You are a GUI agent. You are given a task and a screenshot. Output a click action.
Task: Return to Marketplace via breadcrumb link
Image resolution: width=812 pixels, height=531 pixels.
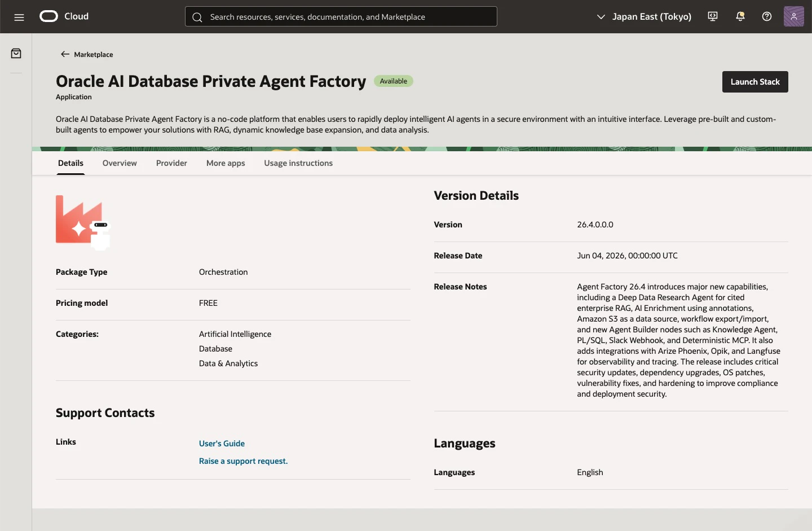point(94,54)
